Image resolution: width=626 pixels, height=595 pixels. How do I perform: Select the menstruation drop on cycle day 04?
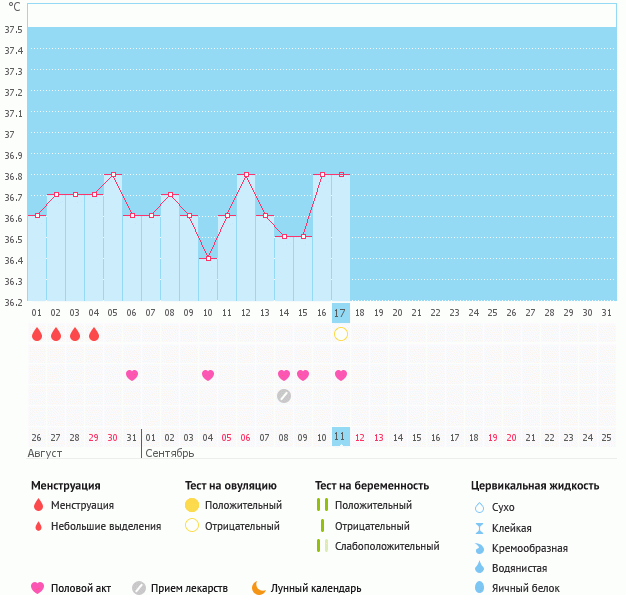tap(94, 334)
